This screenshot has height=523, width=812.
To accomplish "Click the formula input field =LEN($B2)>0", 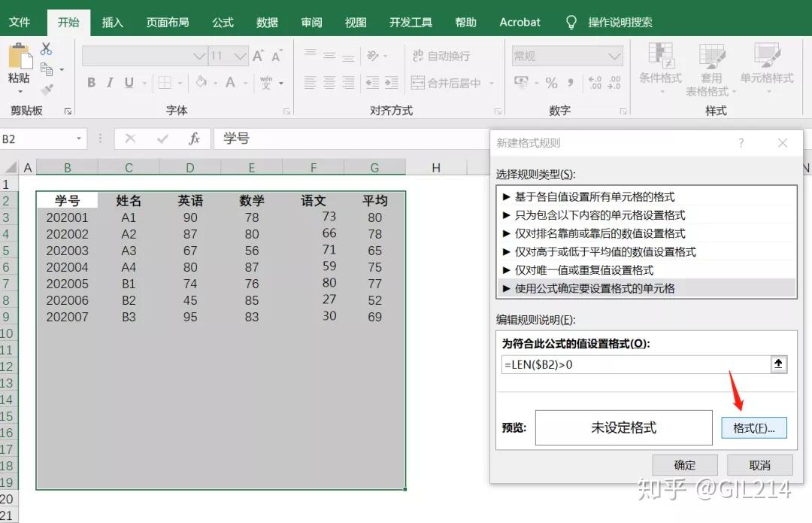I will tap(636, 364).
